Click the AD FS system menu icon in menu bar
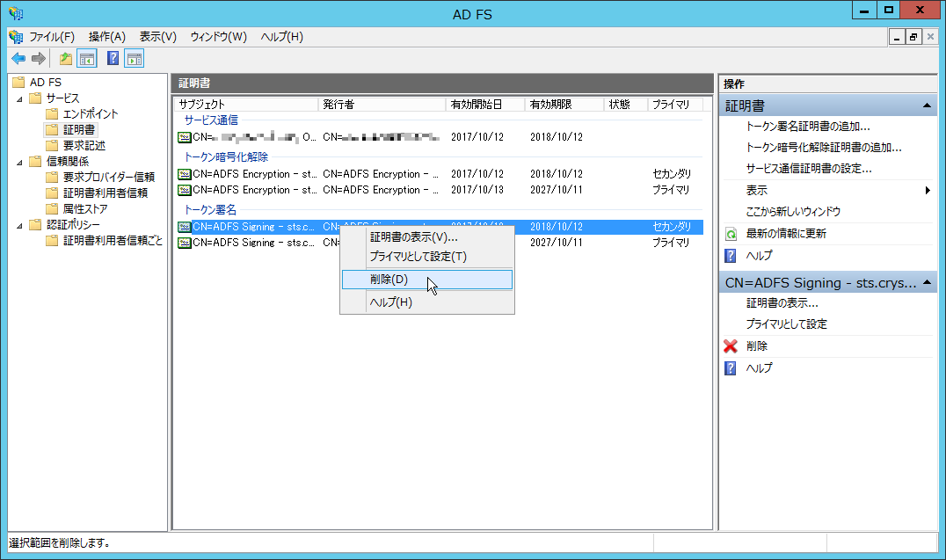This screenshot has width=946, height=560. tap(16, 37)
